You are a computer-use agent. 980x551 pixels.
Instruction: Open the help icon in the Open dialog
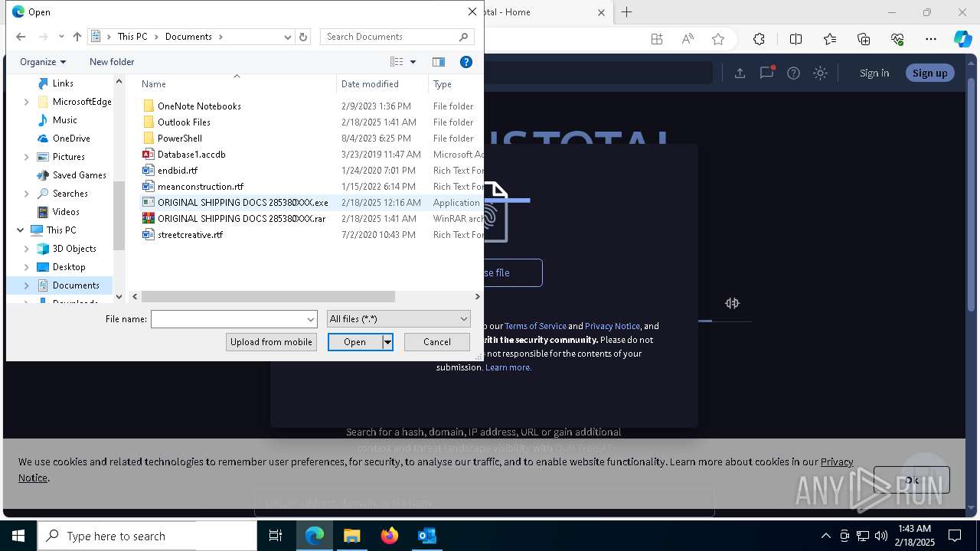(x=466, y=62)
